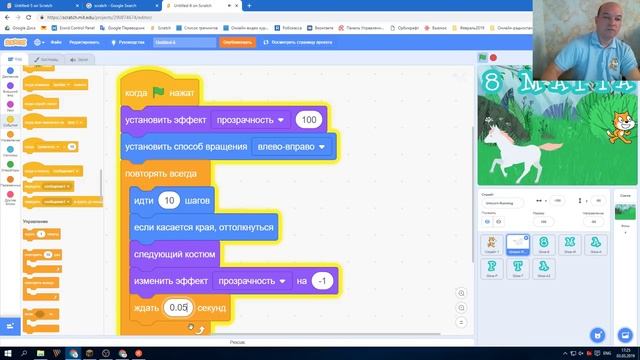Select the glow 8 sprite thumbnail
640x360 pixels.
coord(544,244)
